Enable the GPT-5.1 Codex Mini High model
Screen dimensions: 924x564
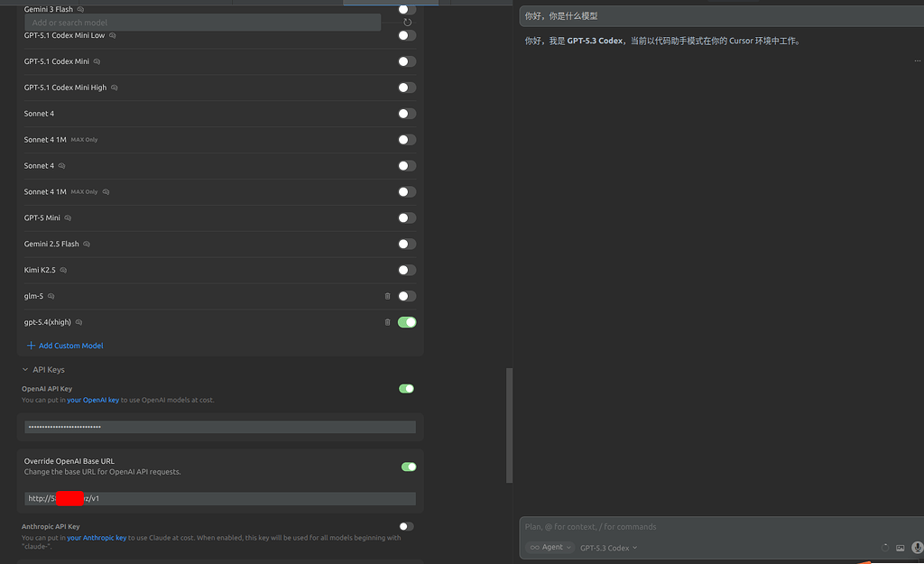[x=407, y=88]
